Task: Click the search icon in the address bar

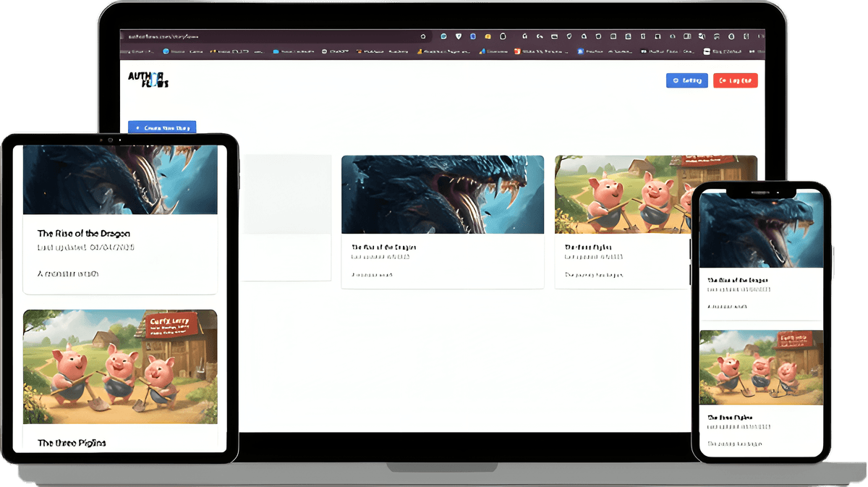Action: (x=422, y=35)
